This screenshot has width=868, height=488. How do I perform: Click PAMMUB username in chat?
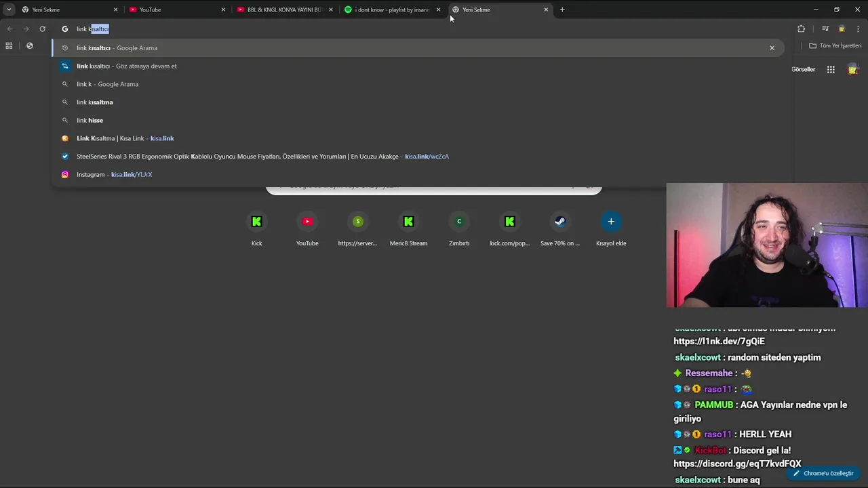coord(714,405)
